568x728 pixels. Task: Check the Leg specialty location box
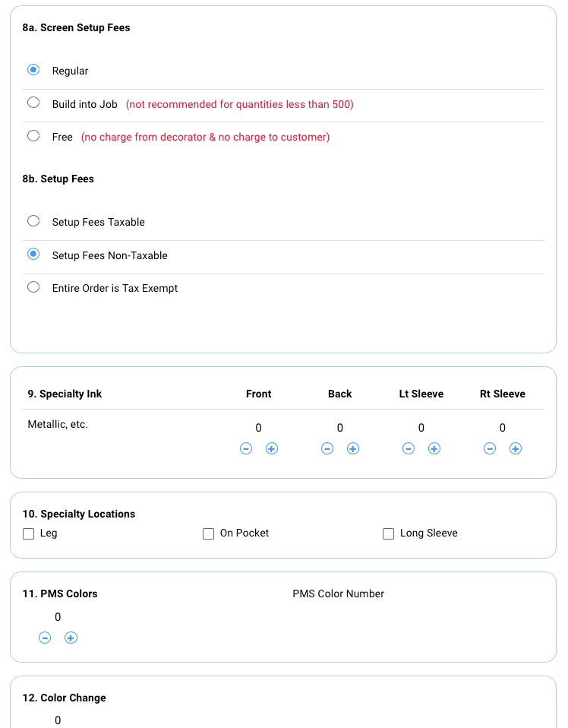29,533
